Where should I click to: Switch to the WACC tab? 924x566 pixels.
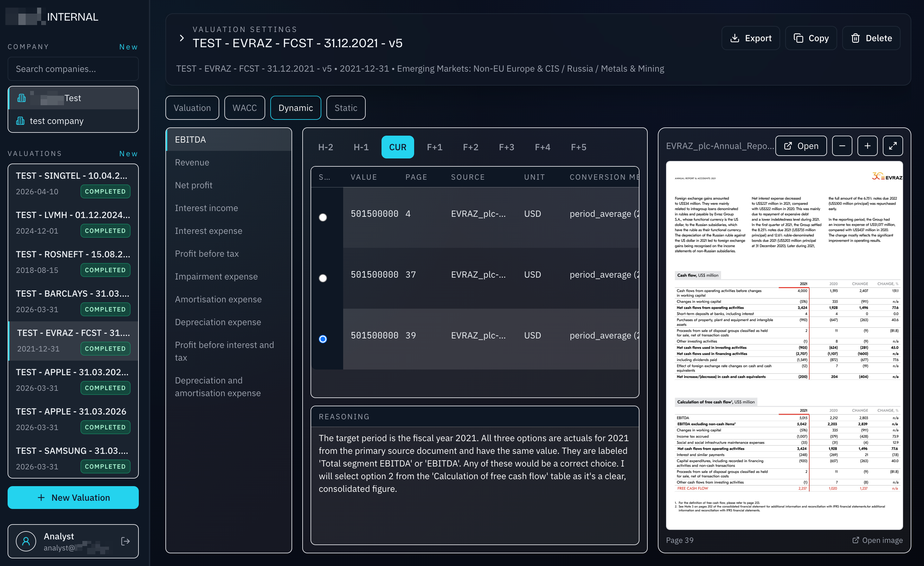[245, 108]
